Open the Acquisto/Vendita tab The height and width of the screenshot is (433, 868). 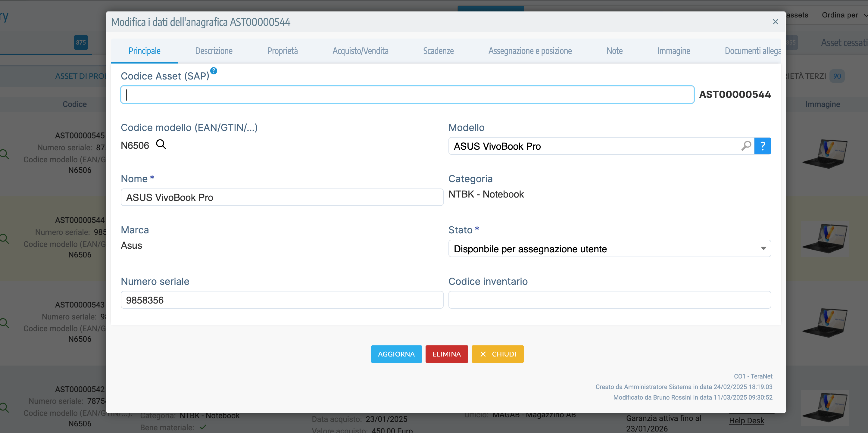click(x=360, y=51)
